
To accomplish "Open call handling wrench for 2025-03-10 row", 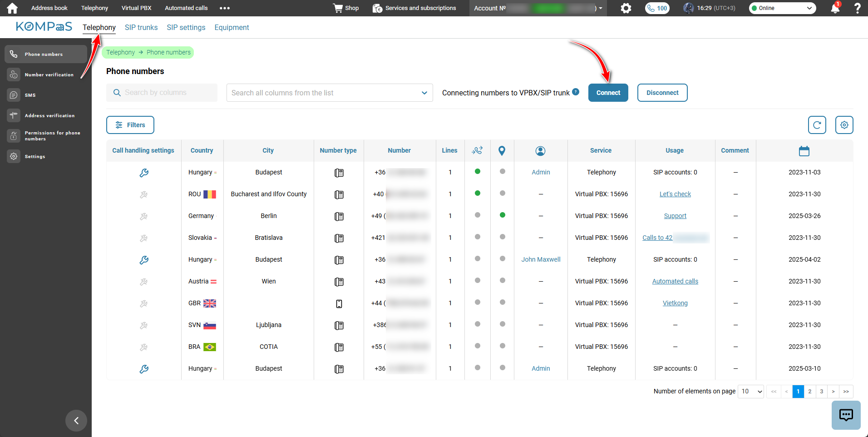I will tap(144, 369).
